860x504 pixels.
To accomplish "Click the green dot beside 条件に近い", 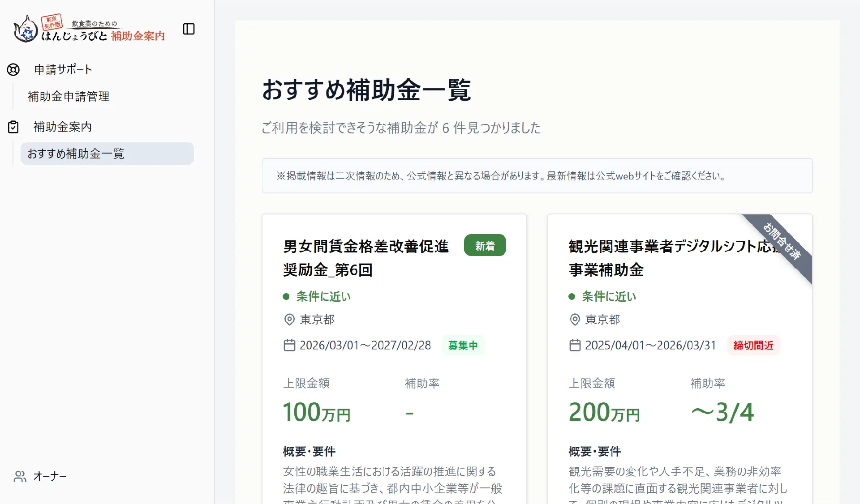I will tap(287, 296).
